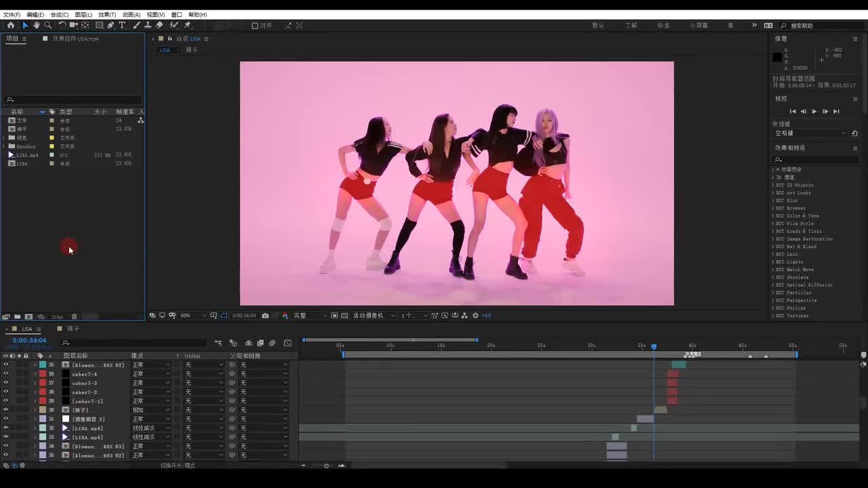Select the Eraser tool
The width and height of the screenshot is (868, 488).
click(159, 25)
